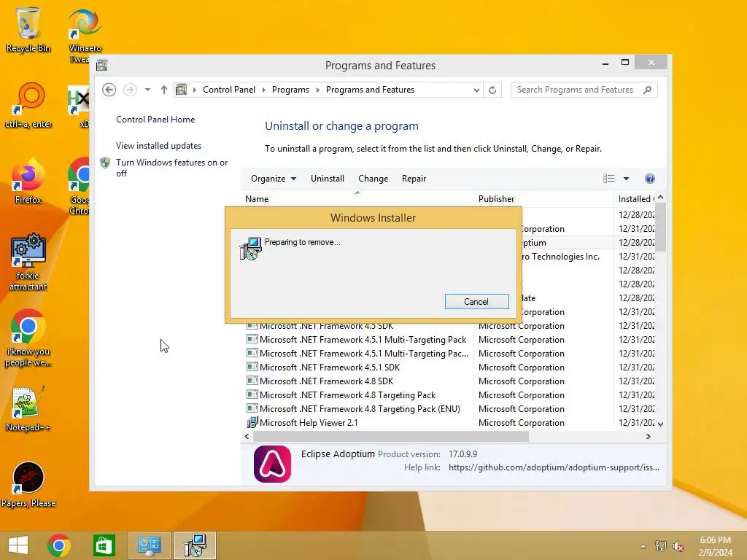
Task: Expand the chevron after Programs breadcrumb
Action: 318,90
